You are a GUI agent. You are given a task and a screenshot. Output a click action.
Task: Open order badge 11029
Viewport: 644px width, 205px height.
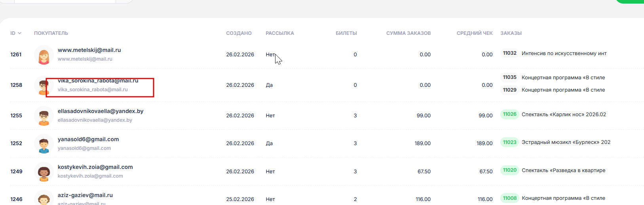coord(509,90)
